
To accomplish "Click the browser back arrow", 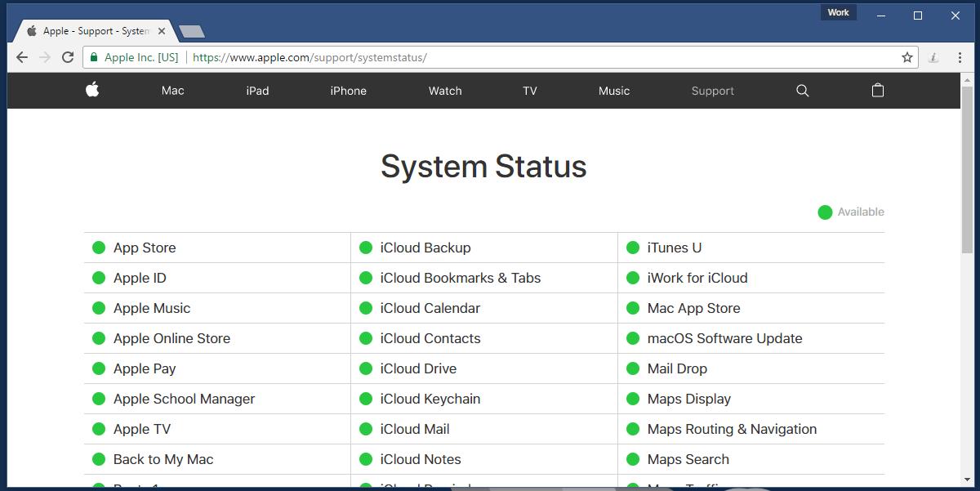I will 22,57.
